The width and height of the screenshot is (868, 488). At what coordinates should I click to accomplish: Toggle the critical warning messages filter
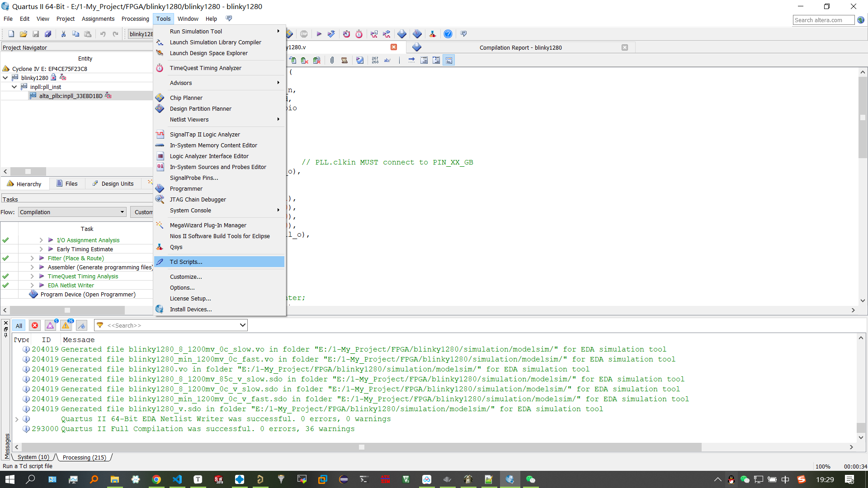point(50,325)
